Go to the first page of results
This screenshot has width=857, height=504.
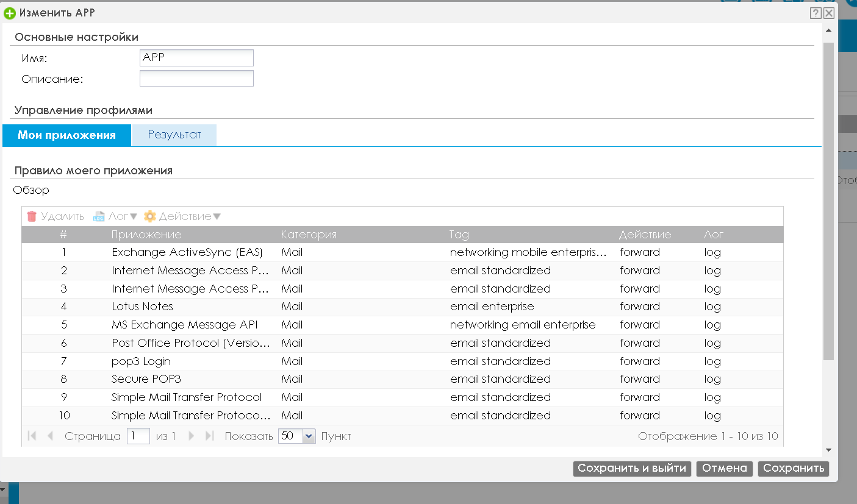[32, 436]
